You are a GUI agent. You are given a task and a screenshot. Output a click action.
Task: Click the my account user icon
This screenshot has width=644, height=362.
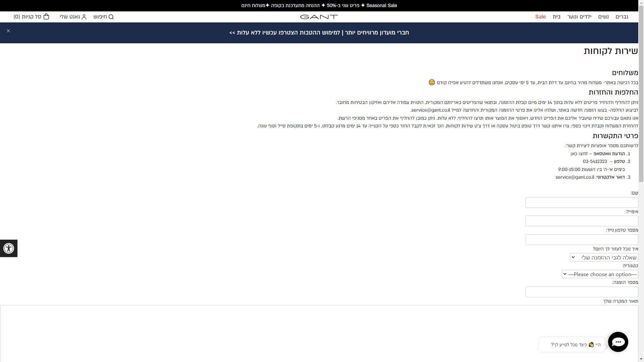pyautogui.click(x=84, y=17)
